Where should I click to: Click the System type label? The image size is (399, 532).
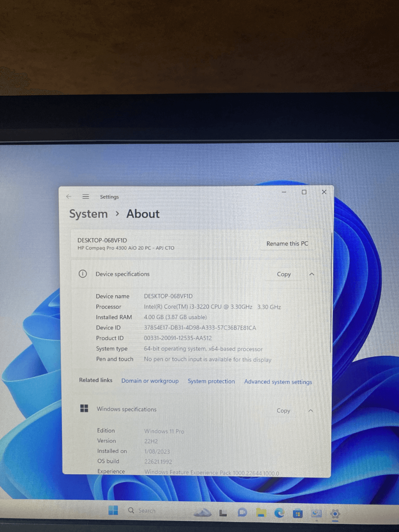(x=112, y=349)
